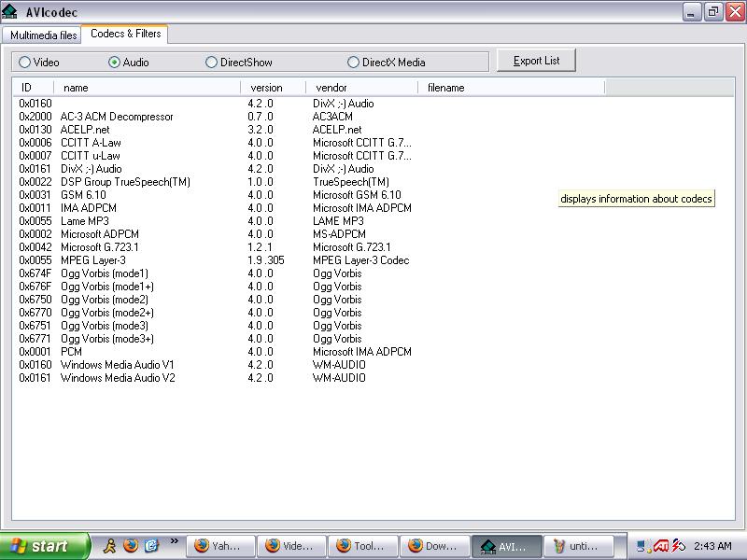Viewport: 747px width, 560px height.
Task: Click the Ogg Vorbis (mode1+) entry
Action: pyautogui.click(x=107, y=287)
